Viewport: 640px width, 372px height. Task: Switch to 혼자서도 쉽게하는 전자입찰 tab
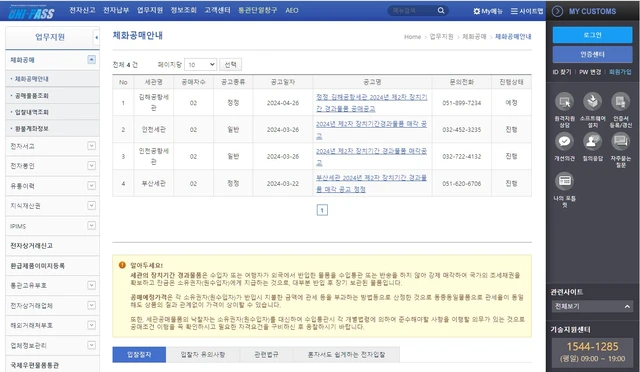tap(346, 354)
